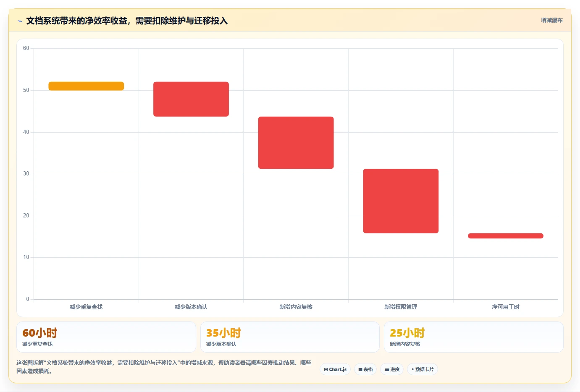Click the lightning icon beside the title
This screenshot has width=580, height=392.
(20, 21)
